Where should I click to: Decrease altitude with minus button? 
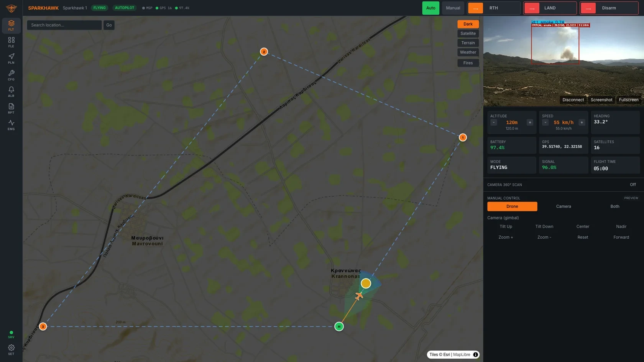(494, 122)
